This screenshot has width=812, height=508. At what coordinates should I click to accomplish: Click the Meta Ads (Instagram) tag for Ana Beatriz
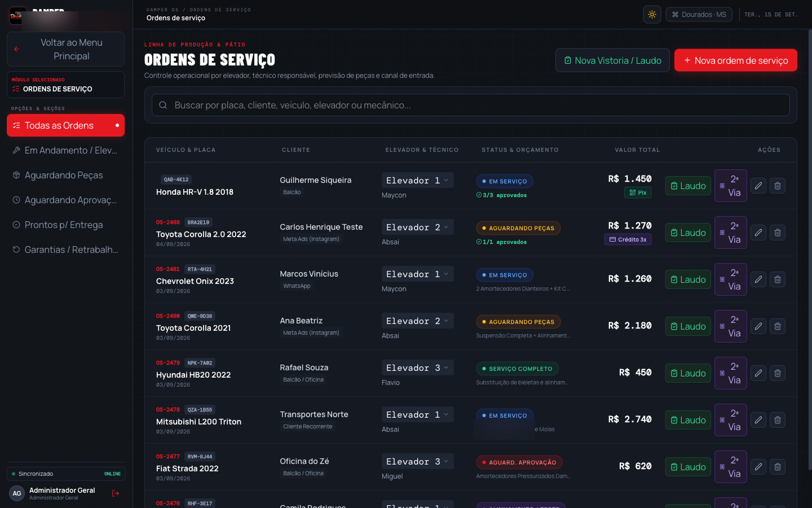click(x=311, y=333)
